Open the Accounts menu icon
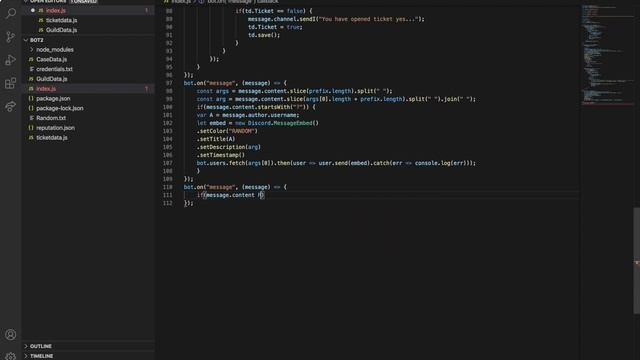This screenshot has width=640, height=360. tap(11, 335)
